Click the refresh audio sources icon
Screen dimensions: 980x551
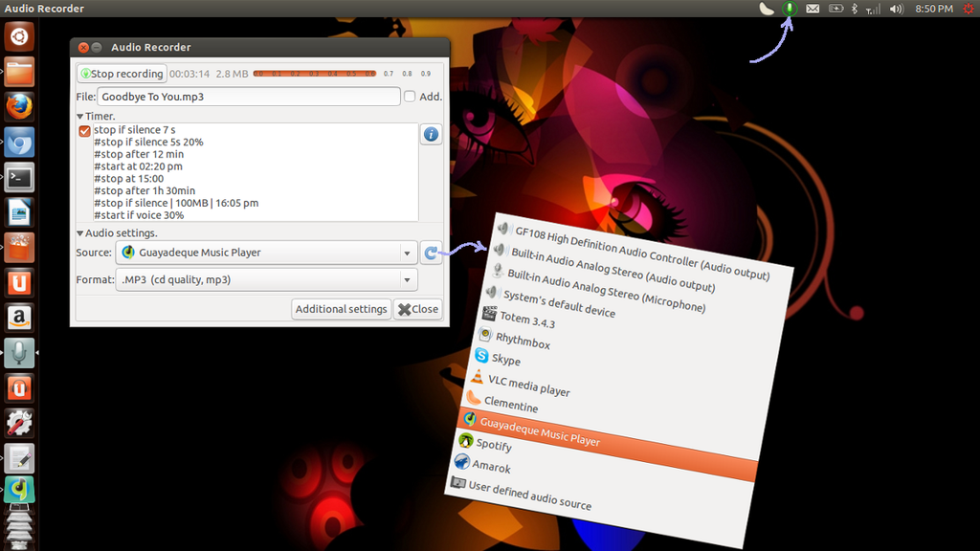pos(432,253)
